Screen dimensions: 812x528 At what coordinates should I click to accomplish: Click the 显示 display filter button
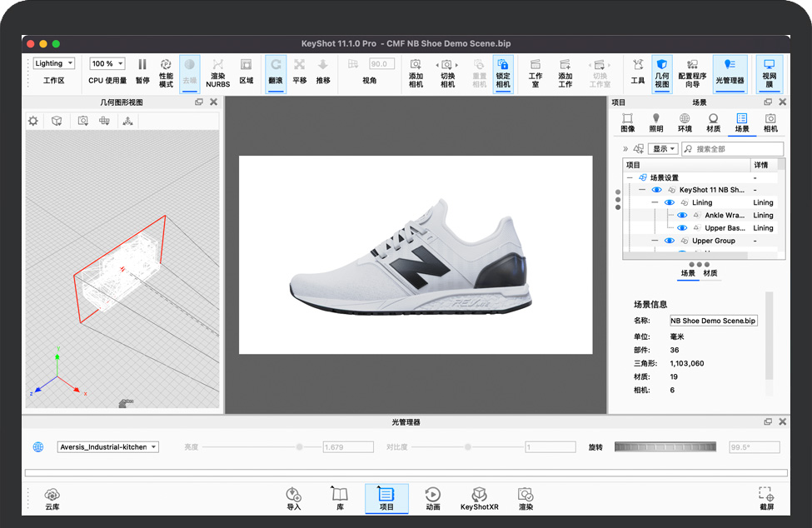coord(664,149)
